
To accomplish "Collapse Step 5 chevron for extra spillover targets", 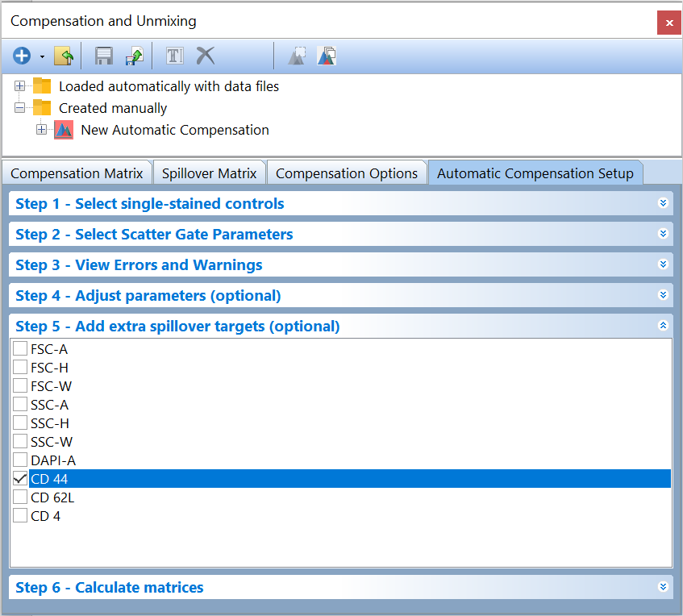I will tap(663, 326).
